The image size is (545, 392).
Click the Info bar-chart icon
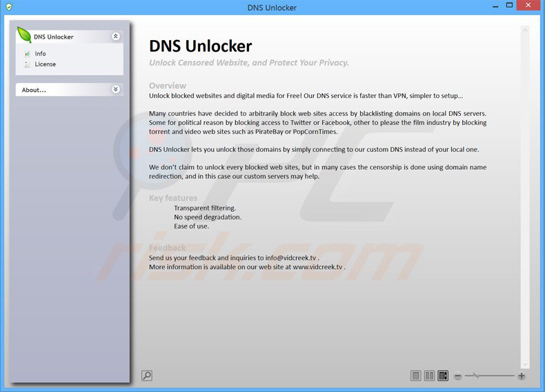tap(27, 54)
